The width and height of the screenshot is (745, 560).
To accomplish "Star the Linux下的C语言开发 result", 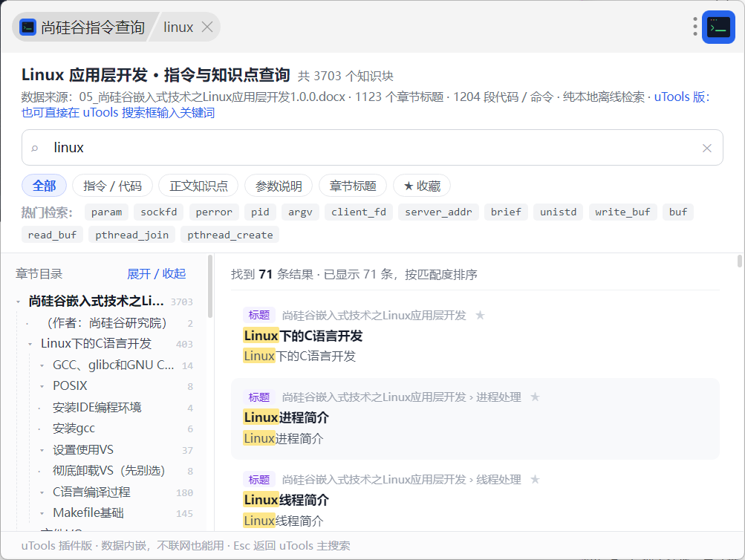I will pyautogui.click(x=480, y=316).
